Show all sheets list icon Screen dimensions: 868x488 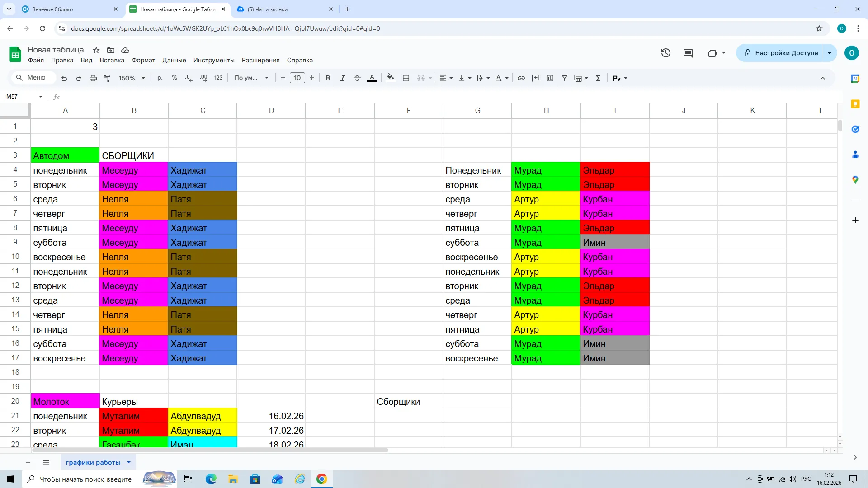[x=46, y=462]
